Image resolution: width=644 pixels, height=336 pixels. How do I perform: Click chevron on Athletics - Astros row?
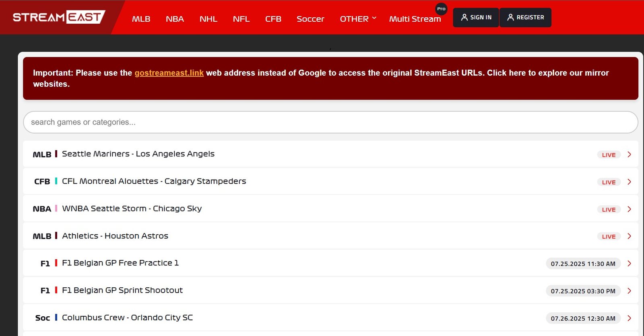tap(629, 236)
